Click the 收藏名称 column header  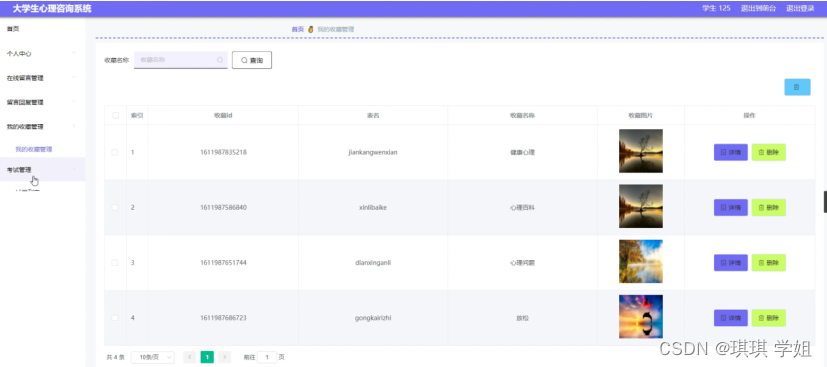tap(522, 115)
